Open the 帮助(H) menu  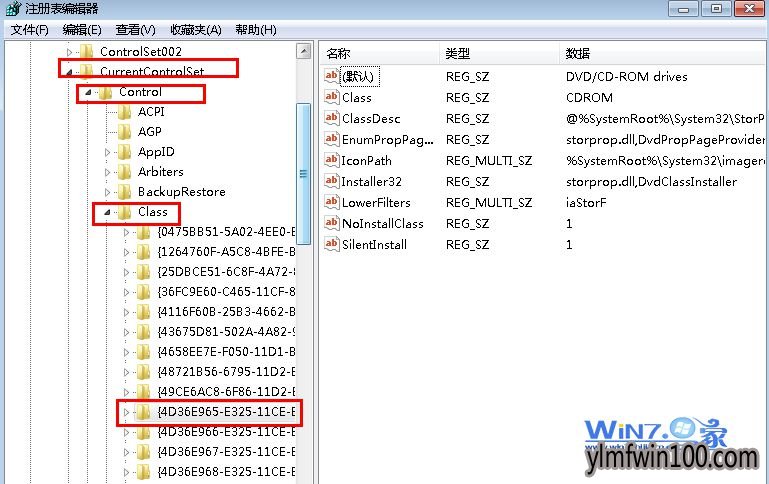pos(256,30)
